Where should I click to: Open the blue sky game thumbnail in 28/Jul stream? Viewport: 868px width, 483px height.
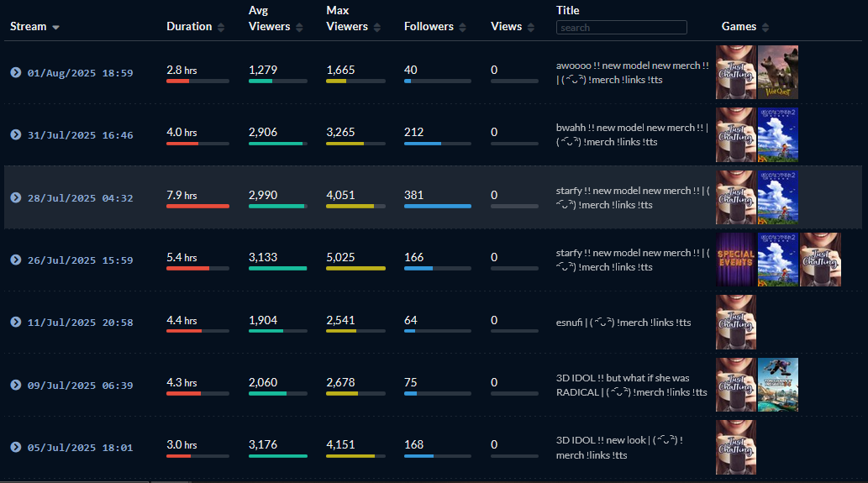(x=778, y=197)
